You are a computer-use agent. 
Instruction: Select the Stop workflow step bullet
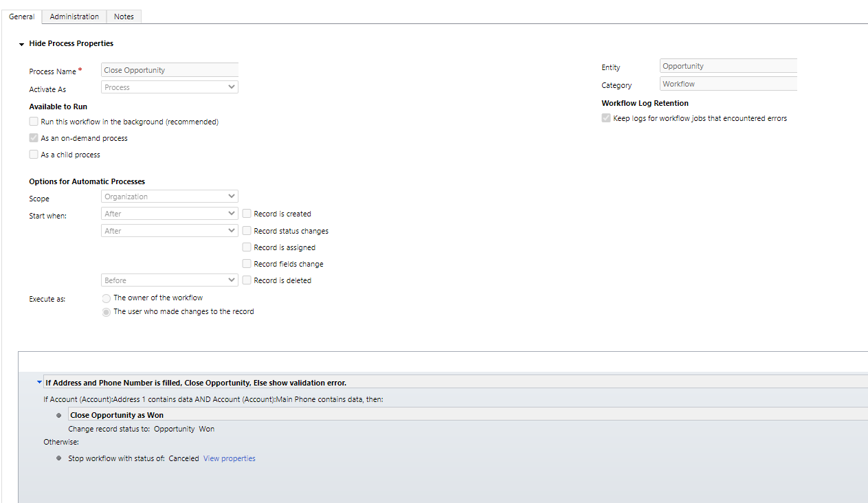[58, 458]
